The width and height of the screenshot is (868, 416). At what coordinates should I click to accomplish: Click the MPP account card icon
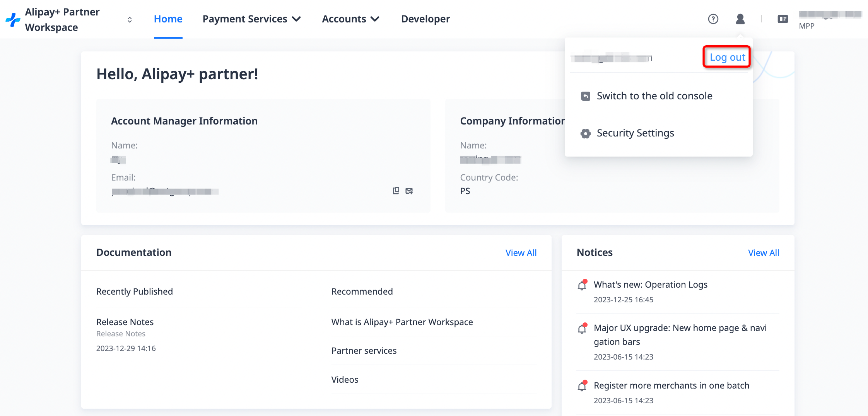click(783, 19)
